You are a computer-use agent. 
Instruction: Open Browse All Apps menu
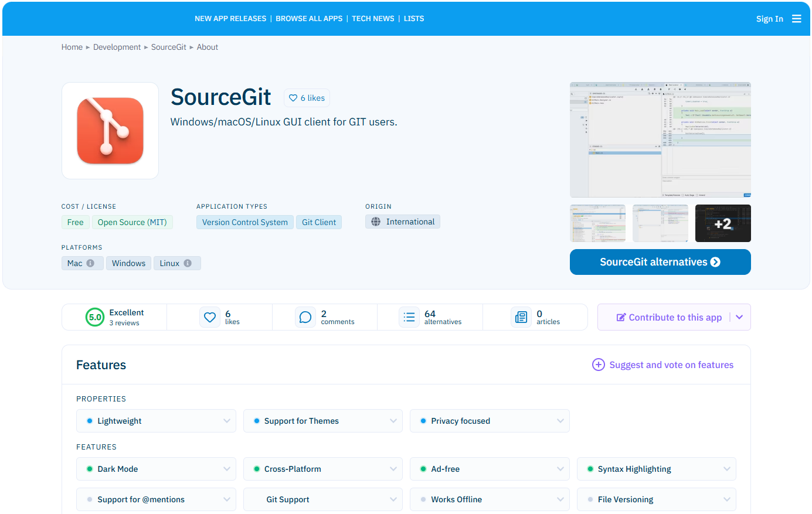(x=309, y=19)
